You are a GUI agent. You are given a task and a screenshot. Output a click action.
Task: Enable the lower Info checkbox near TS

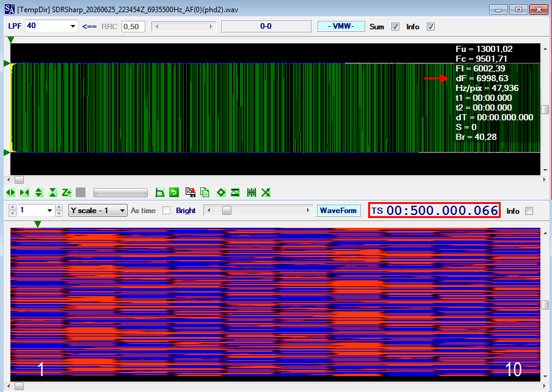click(529, 211)
